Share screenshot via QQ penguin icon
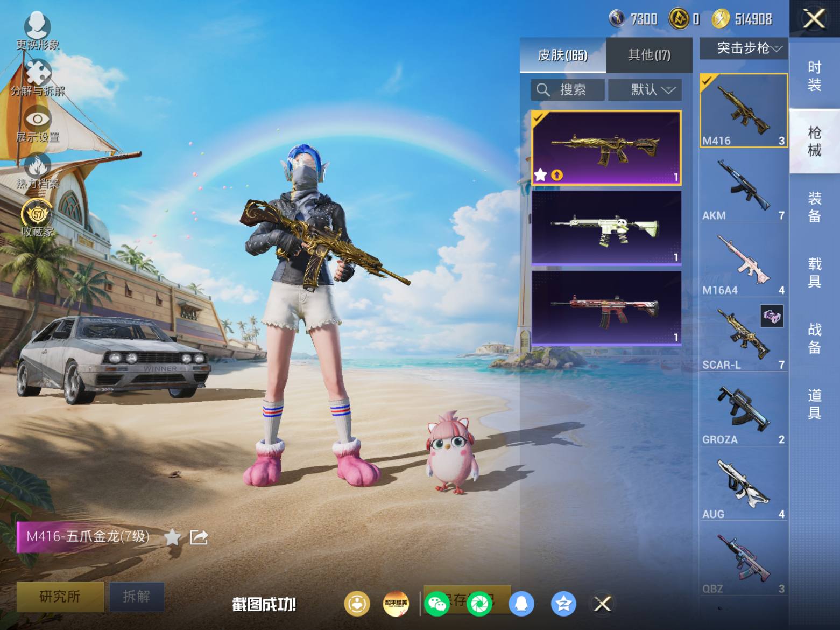The image size is (840, 630). (x=521, y=604)
